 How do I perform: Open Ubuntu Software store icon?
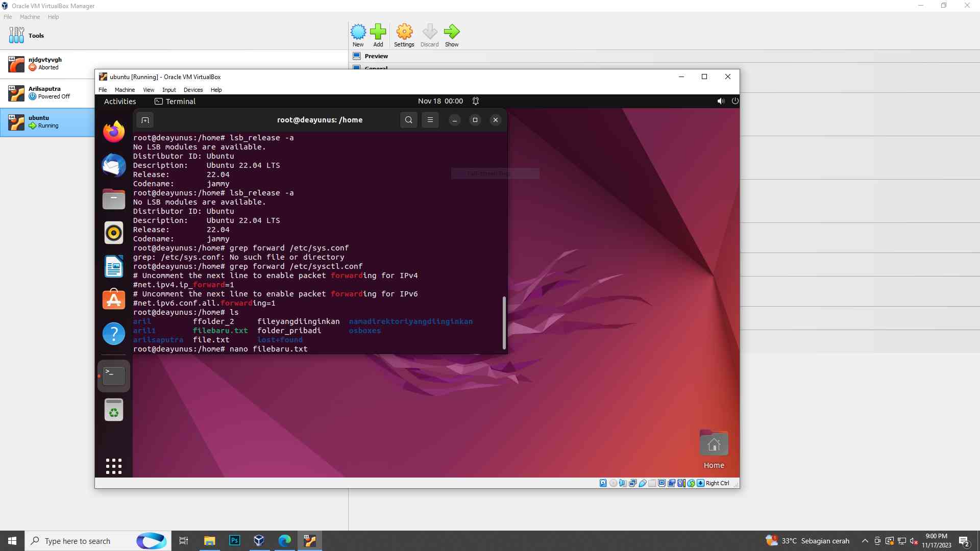click(x=114, y=299)
